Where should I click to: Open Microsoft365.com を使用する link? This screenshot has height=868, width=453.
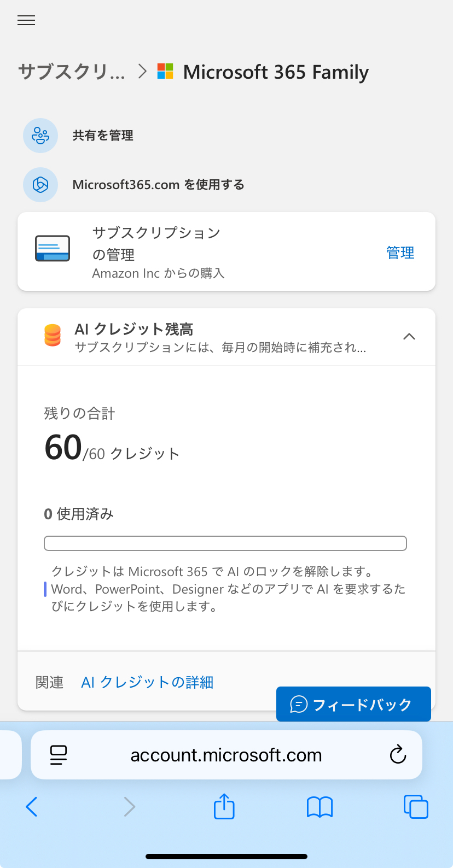(158, 185)
